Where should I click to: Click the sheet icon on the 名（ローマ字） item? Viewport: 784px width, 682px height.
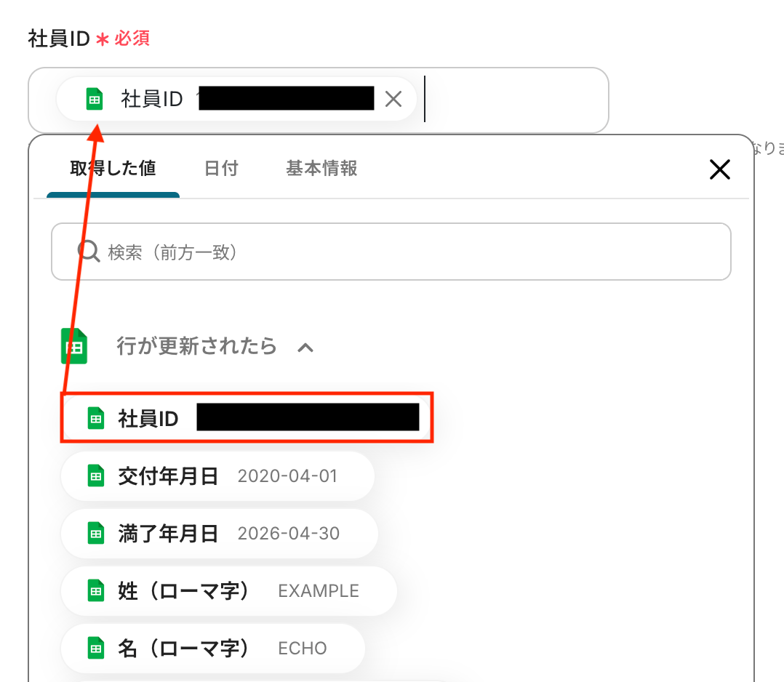coord(96,648)
